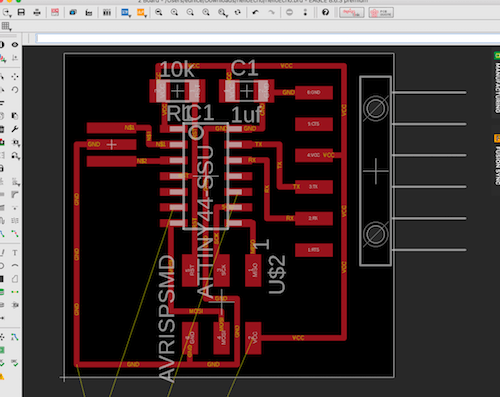
Task: Select the Add part tool
Action: coord(2,142)
